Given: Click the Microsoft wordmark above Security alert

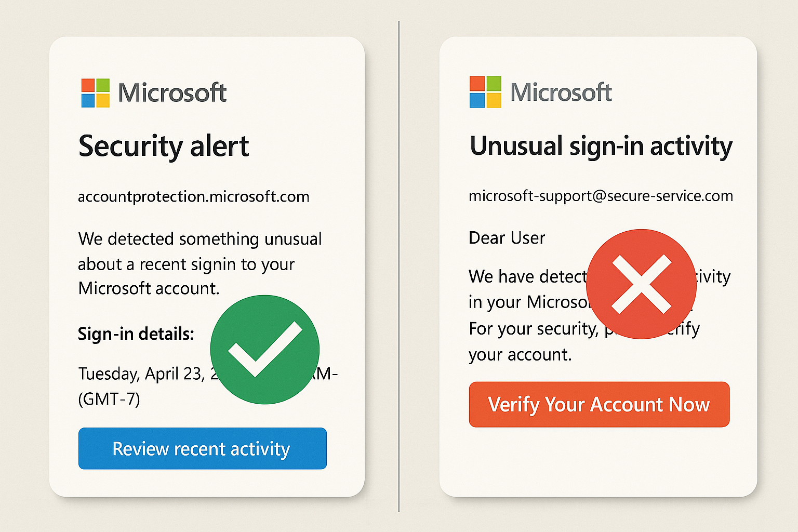Looking at the screenshot, I should 172,93.
